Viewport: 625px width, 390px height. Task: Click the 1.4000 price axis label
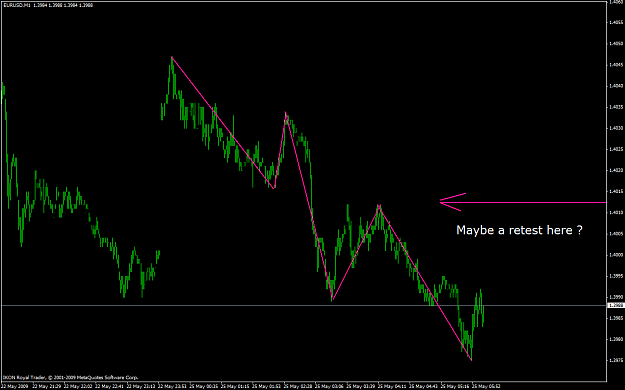tap(616, 255)
